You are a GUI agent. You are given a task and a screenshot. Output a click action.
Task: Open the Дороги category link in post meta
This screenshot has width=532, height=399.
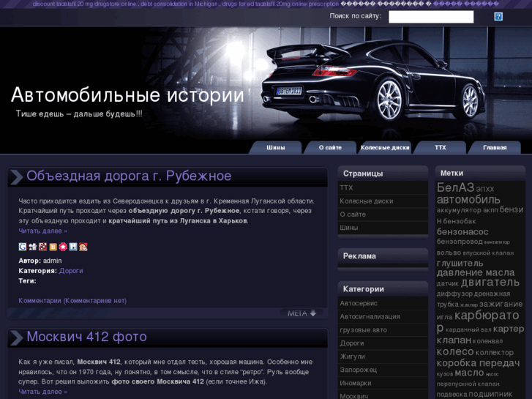[x=71, y=271]
